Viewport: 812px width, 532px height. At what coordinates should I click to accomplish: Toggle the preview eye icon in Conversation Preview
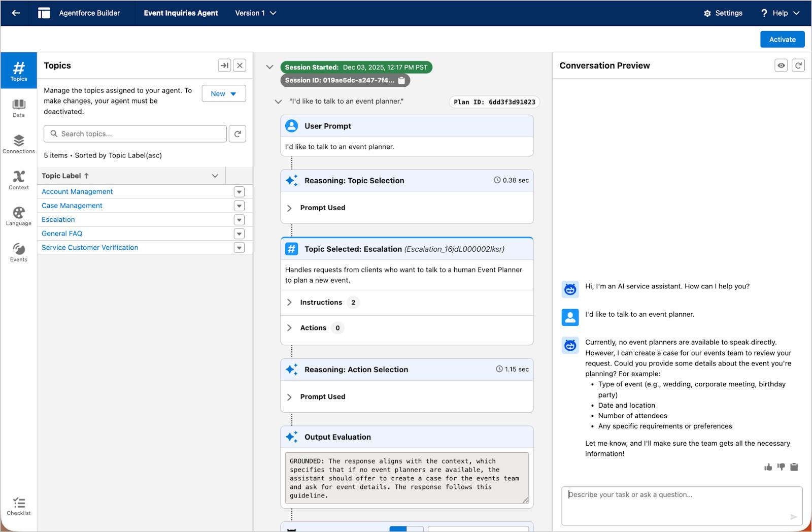coord(781,65)
